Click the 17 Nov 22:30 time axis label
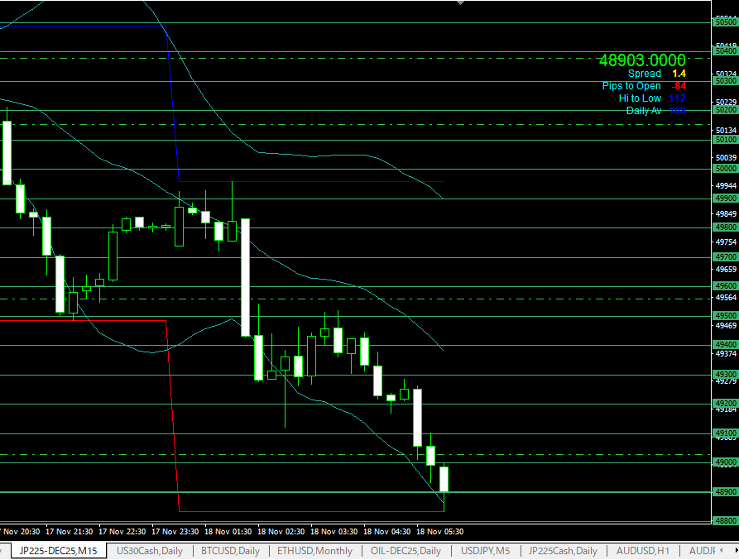The height and width of the screenshot is (560, 739). click(122, 531)
